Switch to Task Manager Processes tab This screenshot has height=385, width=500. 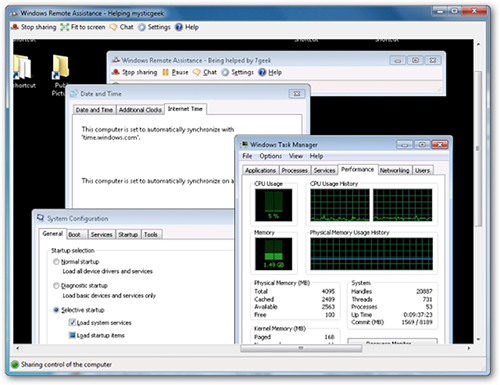coord(295,170)
